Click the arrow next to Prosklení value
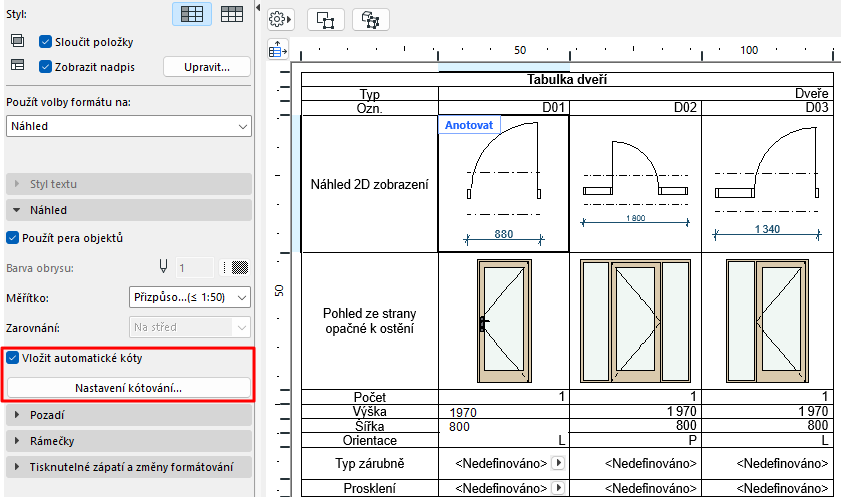The width and height of the screenshot is (841, 497). pyautogui.click(x=559, y=489)
